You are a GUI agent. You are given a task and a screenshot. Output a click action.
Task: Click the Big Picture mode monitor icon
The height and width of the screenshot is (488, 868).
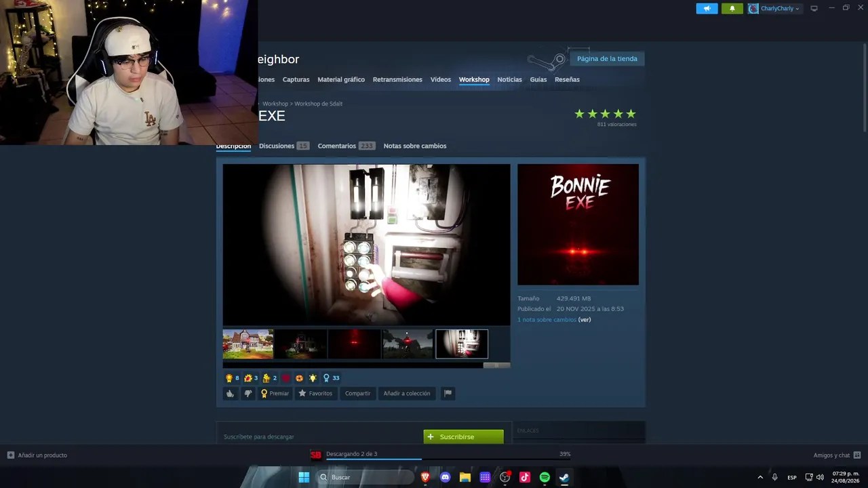tap(814, 9)
